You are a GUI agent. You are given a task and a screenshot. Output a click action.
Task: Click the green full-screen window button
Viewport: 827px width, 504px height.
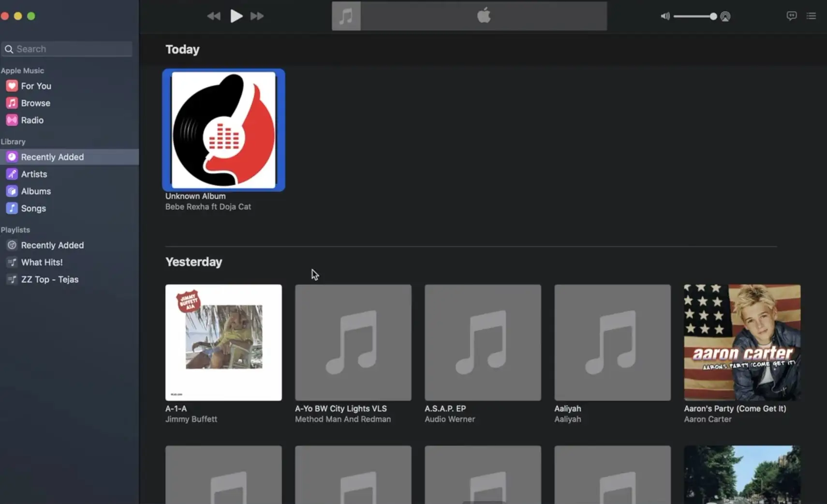coord(31,16)
